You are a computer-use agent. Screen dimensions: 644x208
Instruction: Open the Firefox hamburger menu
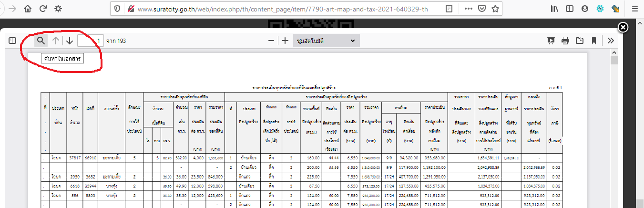pos(632,9)
